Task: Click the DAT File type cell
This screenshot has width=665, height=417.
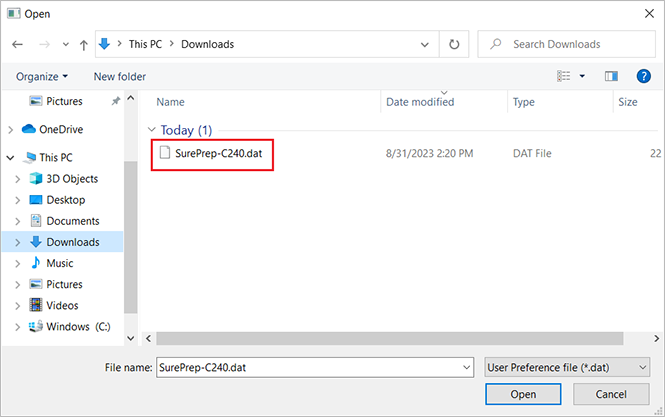Action: coord(532,154)
